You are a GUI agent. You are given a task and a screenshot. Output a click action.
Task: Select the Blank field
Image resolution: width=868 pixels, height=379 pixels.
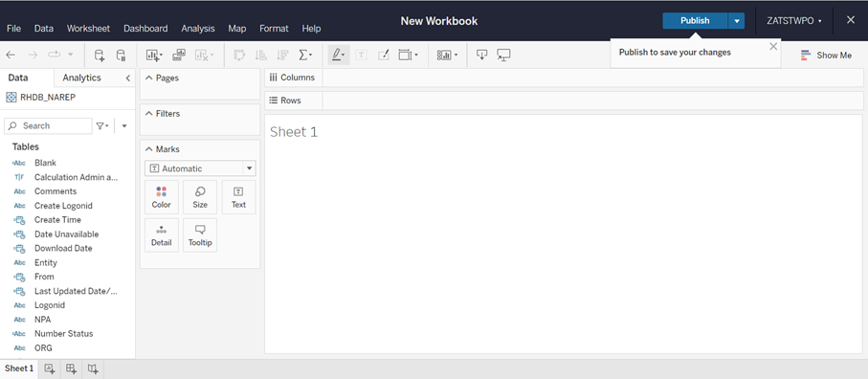click(45, 163)
